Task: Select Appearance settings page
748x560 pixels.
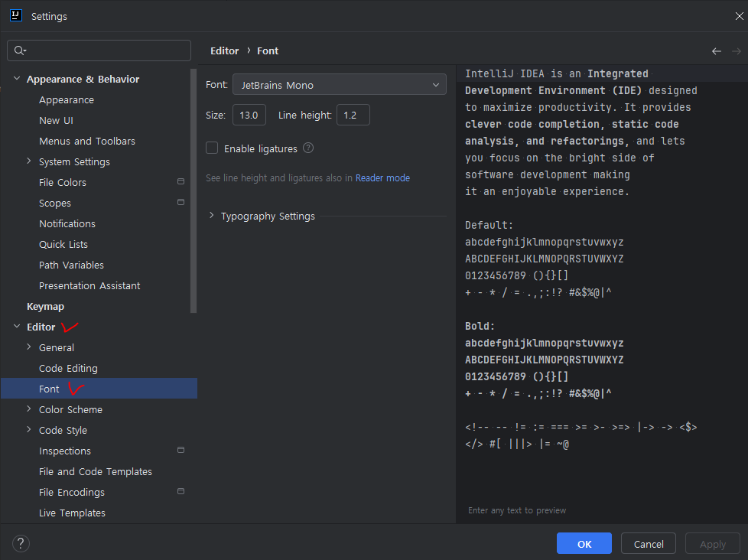Action: coord(67,99)
